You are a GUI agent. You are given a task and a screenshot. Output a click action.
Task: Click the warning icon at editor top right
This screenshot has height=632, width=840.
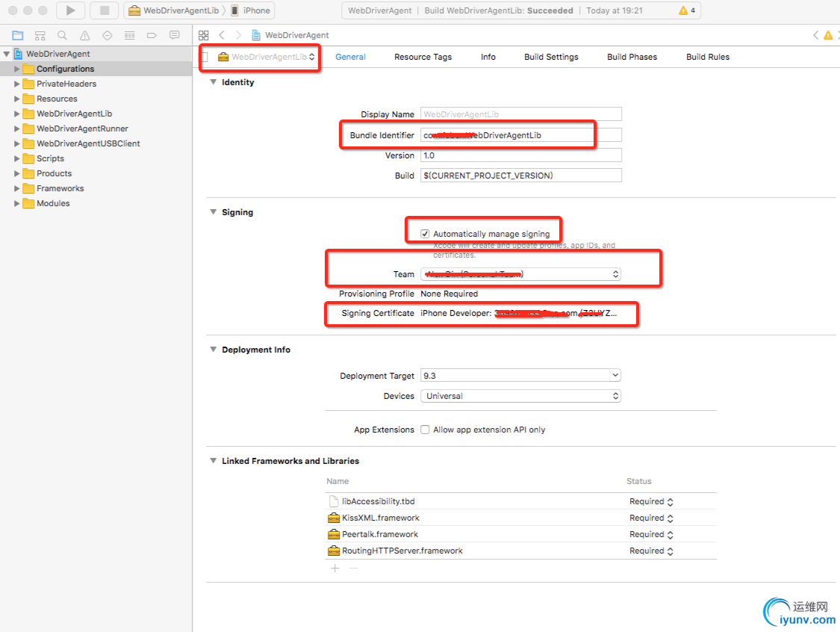pos(828,35)
